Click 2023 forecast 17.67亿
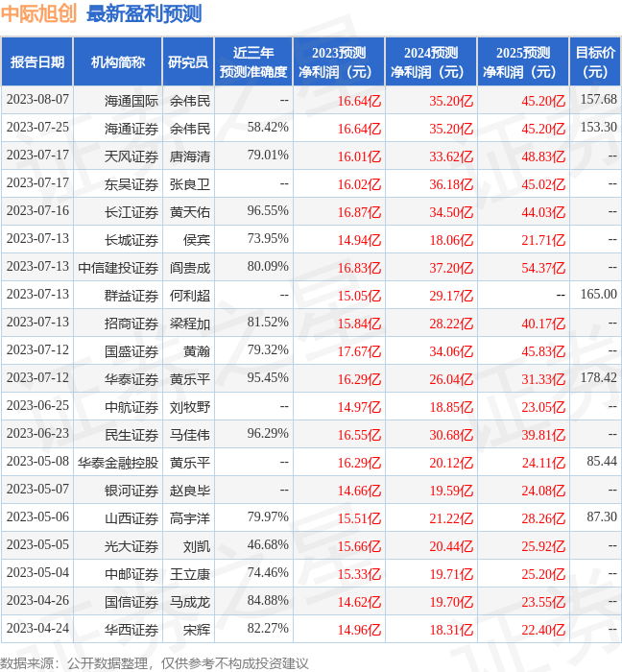622x672 pixels. 359,352
